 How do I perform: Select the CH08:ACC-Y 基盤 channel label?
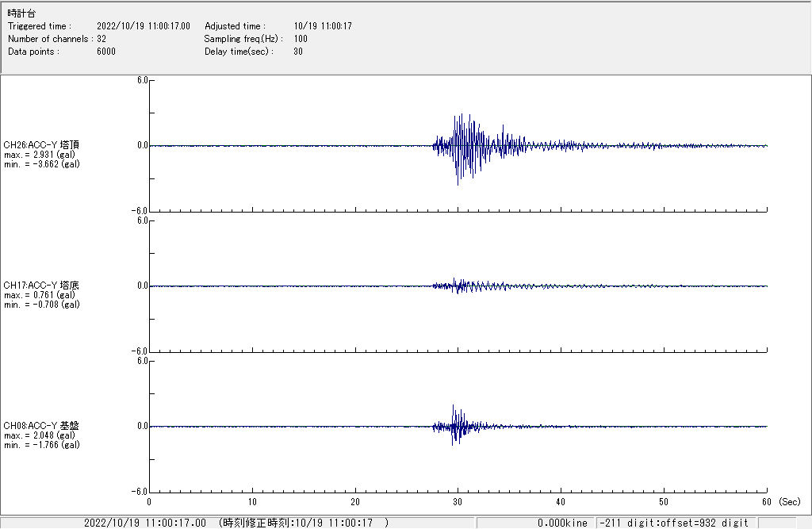(x=41, y=425)
